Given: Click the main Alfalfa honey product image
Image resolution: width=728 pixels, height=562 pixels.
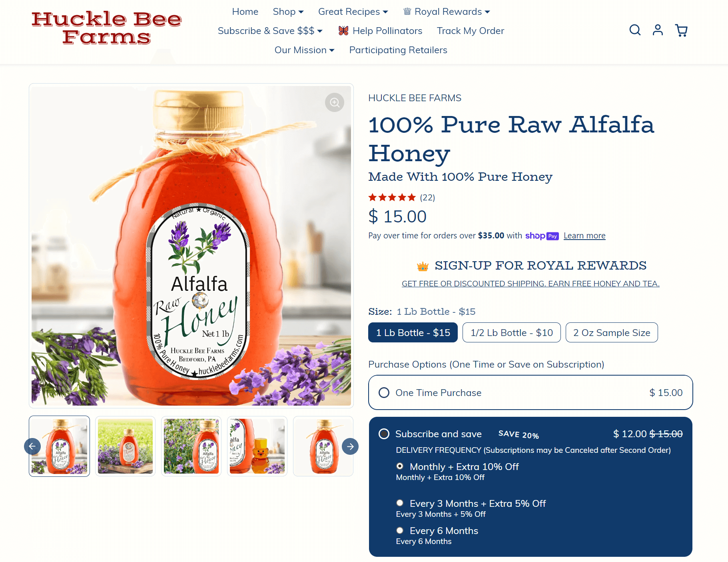Looking at the screenshot, I should point(191,246).
